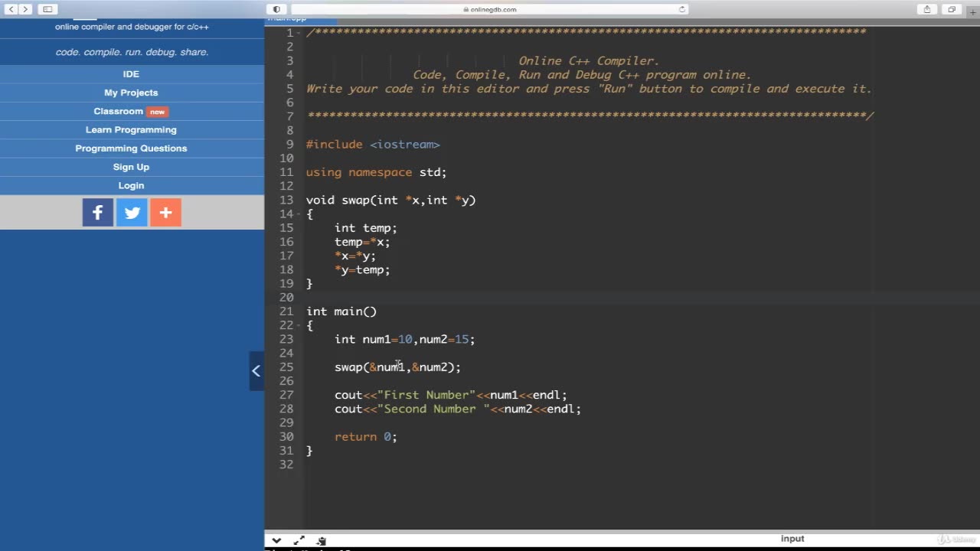
Task: Click cout "First Number" line
Action: click(450, 395)
